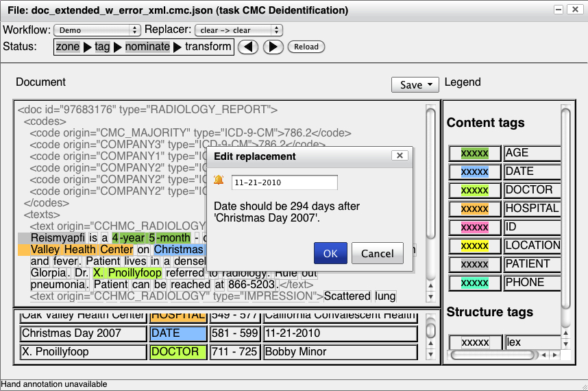
Task: Expand the Save dropdown button
Action: pyautogui.click(x=415, y=84)
